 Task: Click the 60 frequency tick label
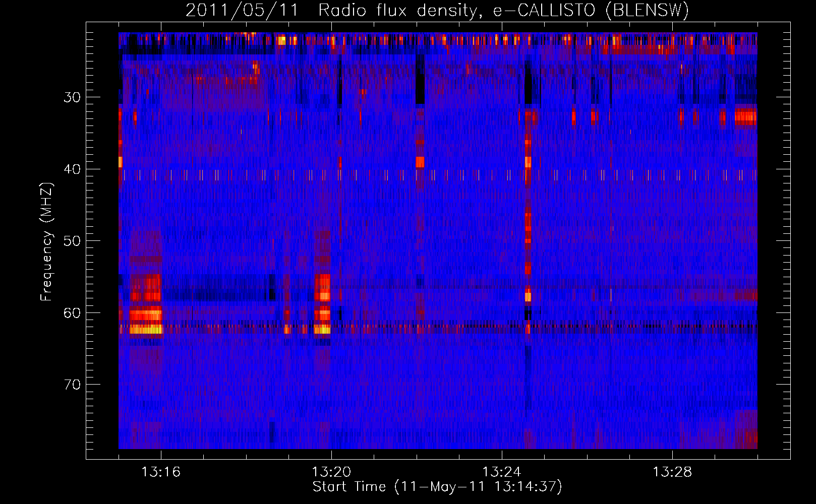pos(72,313)
